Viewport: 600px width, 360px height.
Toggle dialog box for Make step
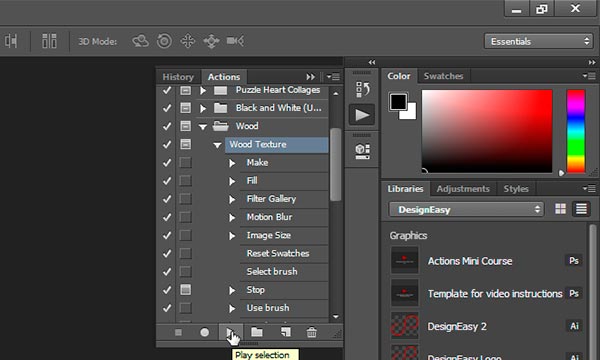(186, 163)
